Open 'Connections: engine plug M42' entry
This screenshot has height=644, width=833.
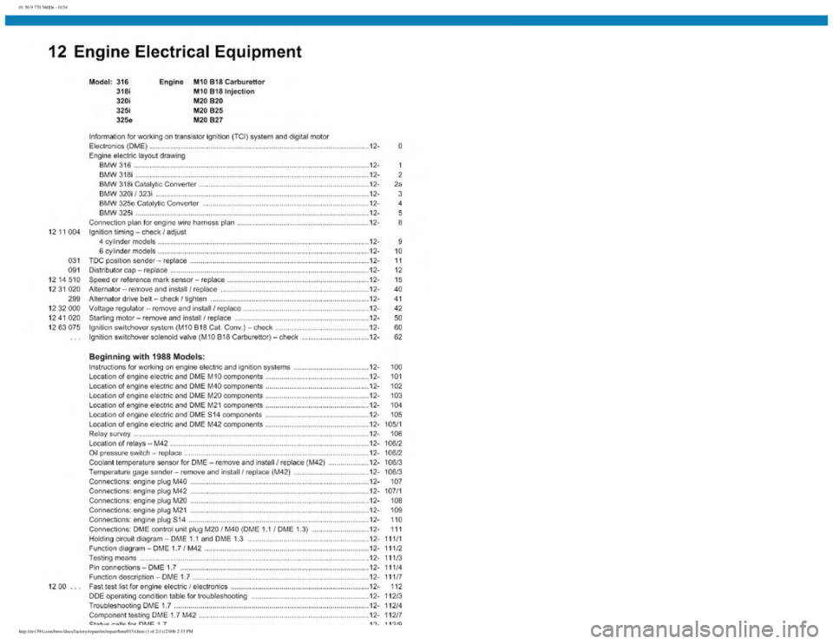(x=246, y=491)
